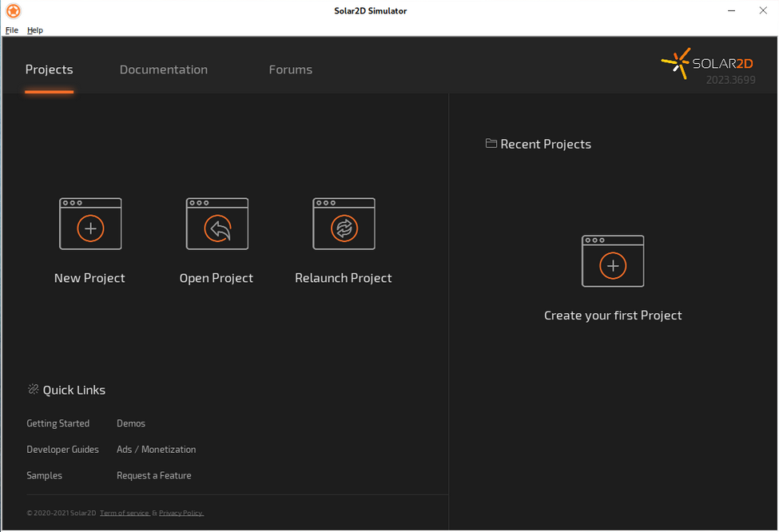Close the Solar2D Simulator window

(x=763, y=10)
